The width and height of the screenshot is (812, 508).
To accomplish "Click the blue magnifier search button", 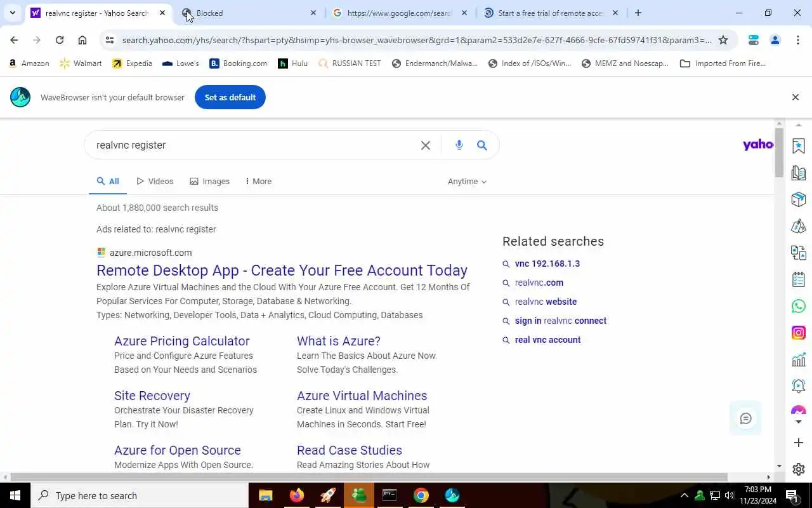I will click(482, 145).
